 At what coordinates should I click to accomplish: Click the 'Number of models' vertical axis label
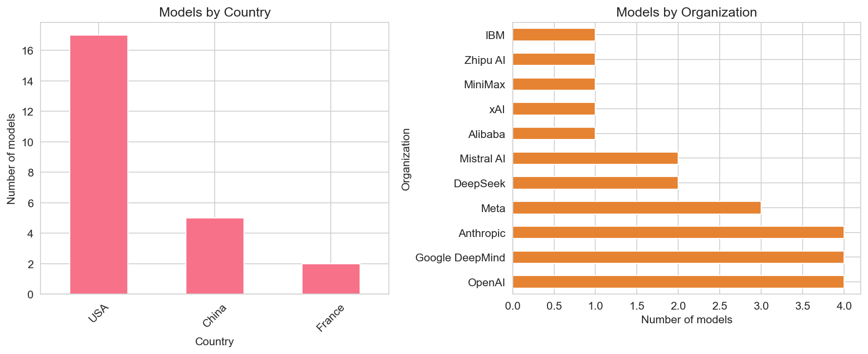click(11, 159)
